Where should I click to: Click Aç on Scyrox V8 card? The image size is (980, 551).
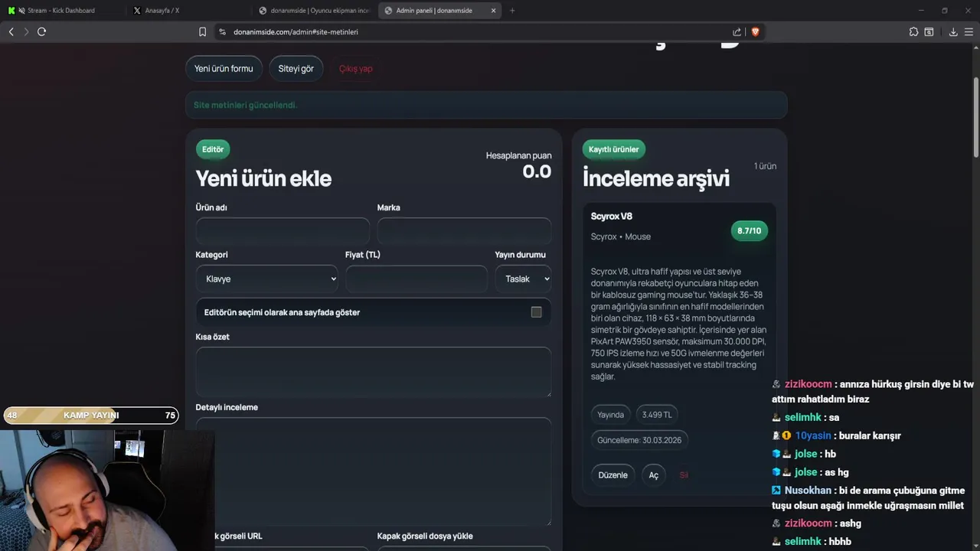point(654,475)
